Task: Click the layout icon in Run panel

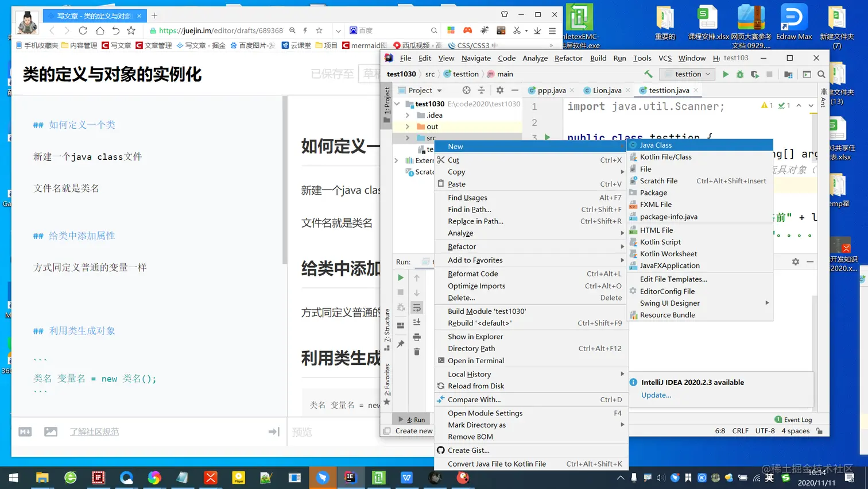Action: (401, 325)
